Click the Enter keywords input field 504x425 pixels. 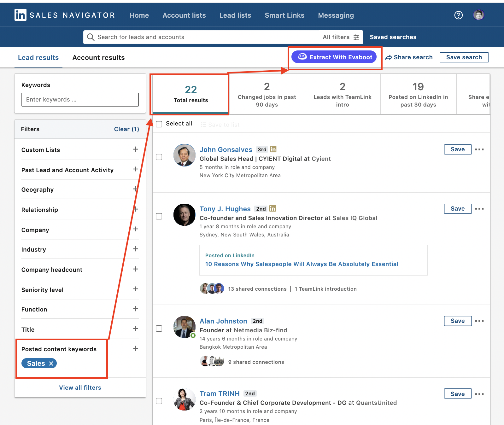pos(80,100)
